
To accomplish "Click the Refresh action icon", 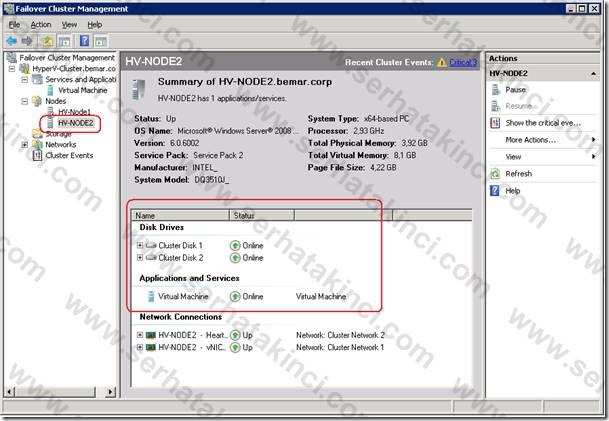I will tap(495, 174).
